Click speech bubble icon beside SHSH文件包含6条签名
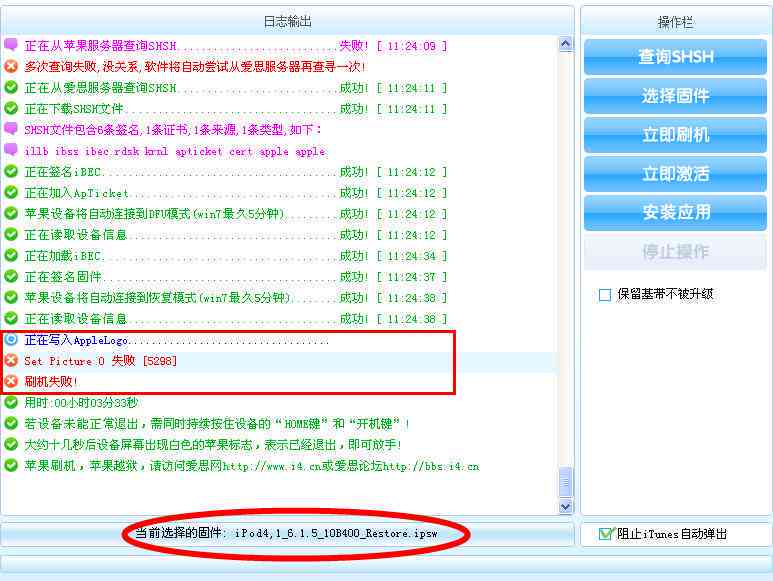Image resolution: width=773 pixels, height=581 pixels. point(11,129)
